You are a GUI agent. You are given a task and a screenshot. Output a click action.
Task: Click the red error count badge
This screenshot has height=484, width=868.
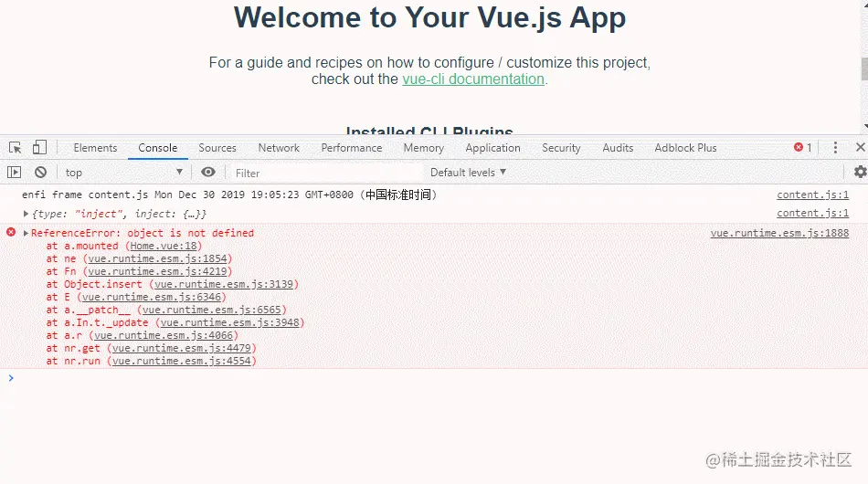(x=803, y=148)
